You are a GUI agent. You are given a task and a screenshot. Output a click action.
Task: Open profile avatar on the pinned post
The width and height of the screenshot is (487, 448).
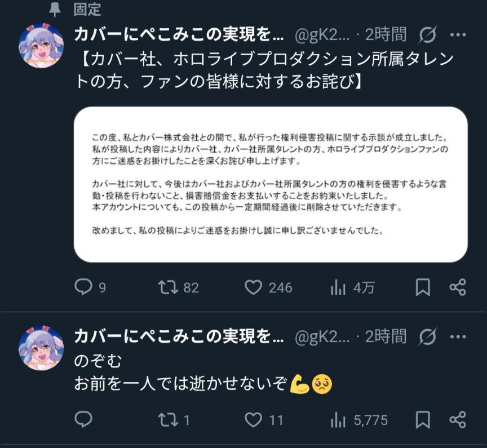[41, 46]
